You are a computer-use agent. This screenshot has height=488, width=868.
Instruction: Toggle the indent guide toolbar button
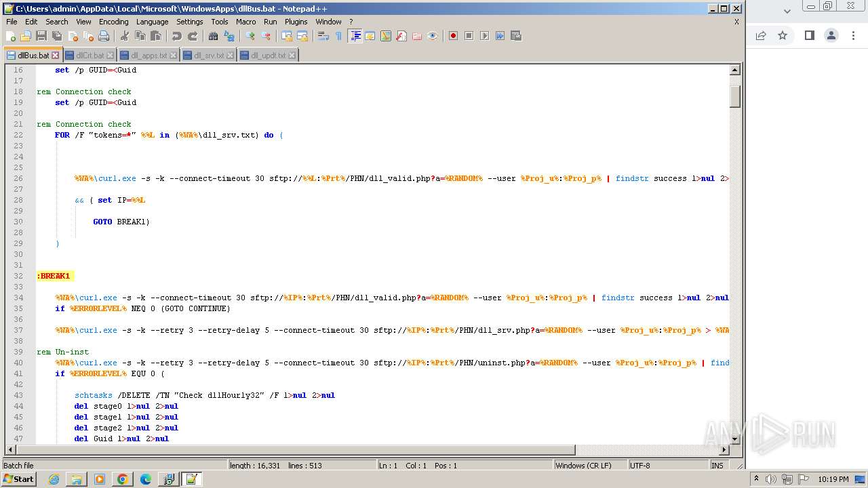[355, 36]
